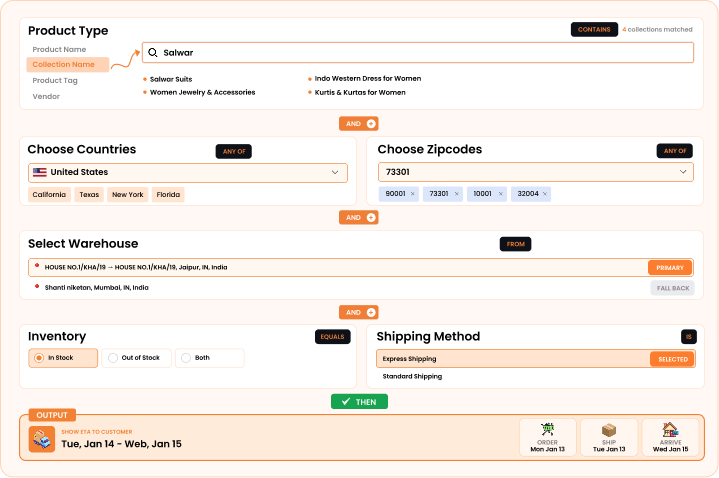Click Salwar Suits collection result
719x478 pixels.
click(x=171, y=79)
